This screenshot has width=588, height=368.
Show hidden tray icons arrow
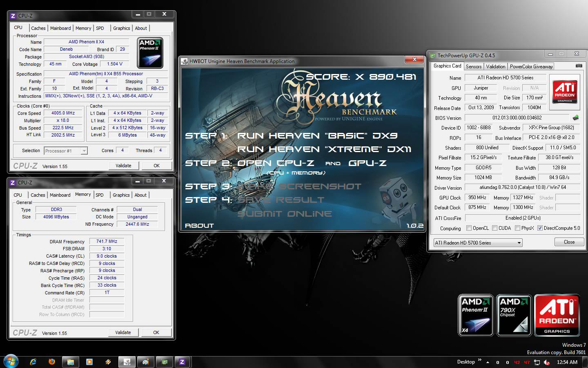click(488, 362)
